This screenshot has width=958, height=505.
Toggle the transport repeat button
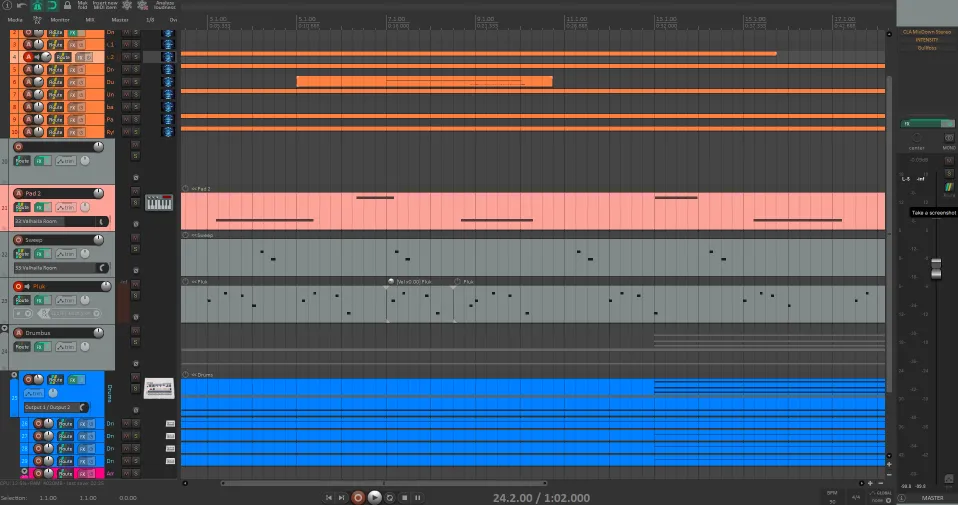click(x=390, y=498)
